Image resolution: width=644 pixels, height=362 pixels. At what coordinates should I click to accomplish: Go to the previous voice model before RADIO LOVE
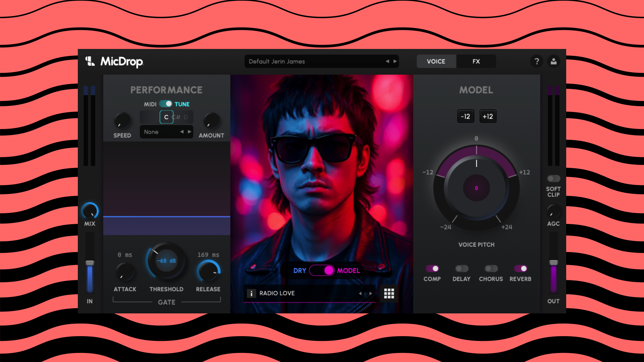360,293
